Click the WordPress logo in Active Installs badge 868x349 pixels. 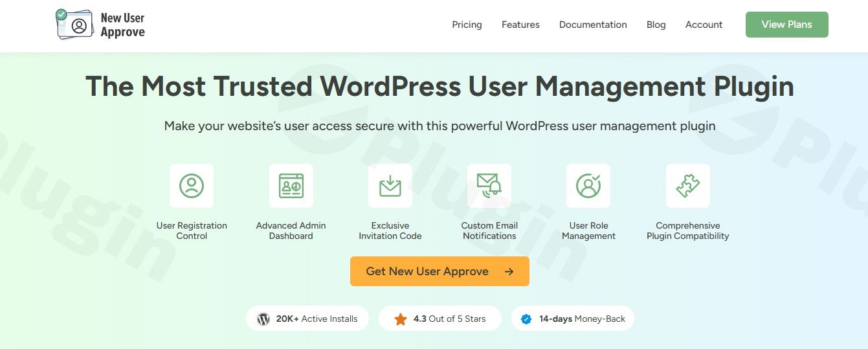point(263,319)
